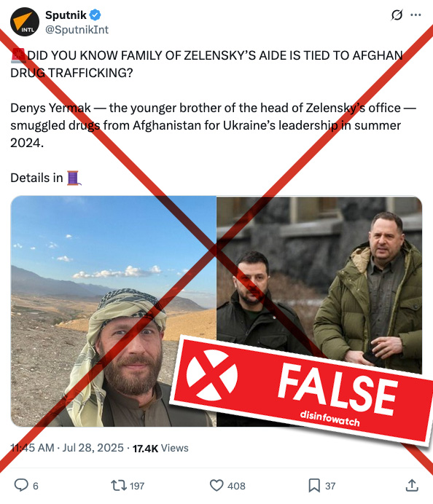Screen dimensions: 433x504
Task: Click the blue verified badge
Action: pos(95,15)
